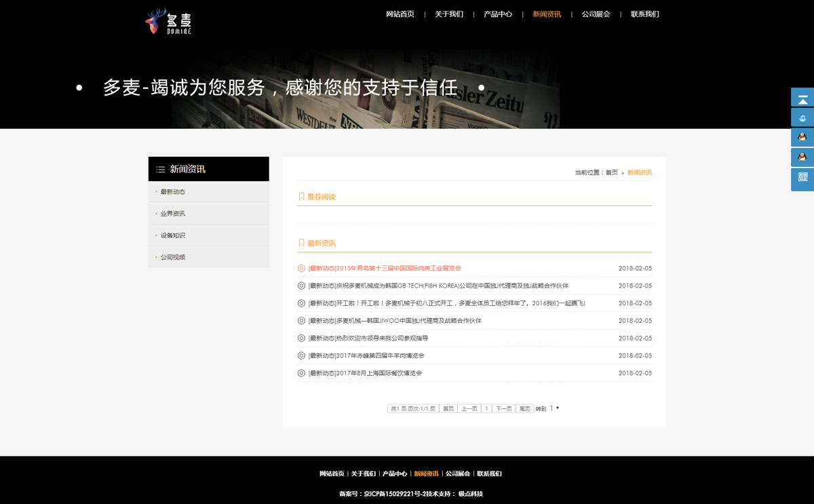Open the 2015年青岛第十三届 exhibition article
814x504 pixels.
(x=385, y=269)
